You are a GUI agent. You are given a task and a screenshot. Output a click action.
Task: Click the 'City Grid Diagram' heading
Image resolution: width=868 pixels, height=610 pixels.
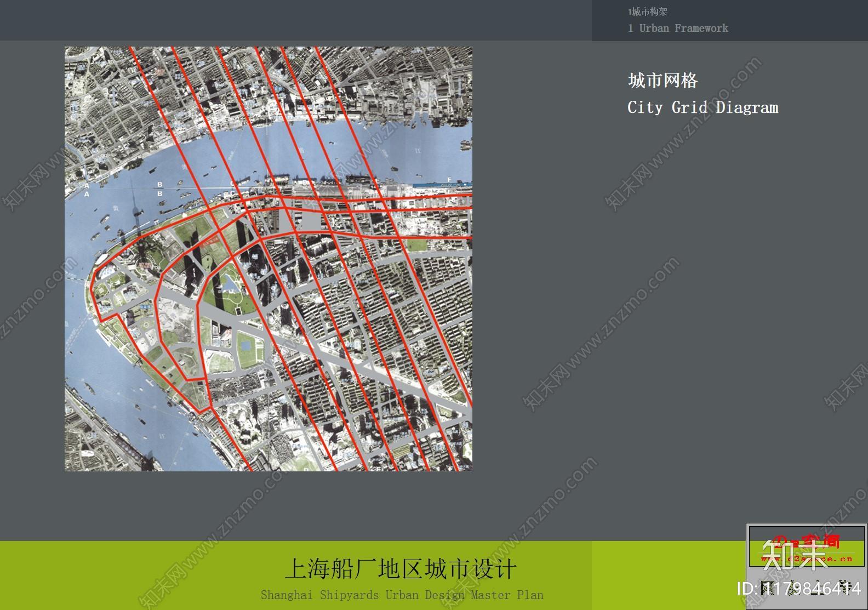pos(703,107)
